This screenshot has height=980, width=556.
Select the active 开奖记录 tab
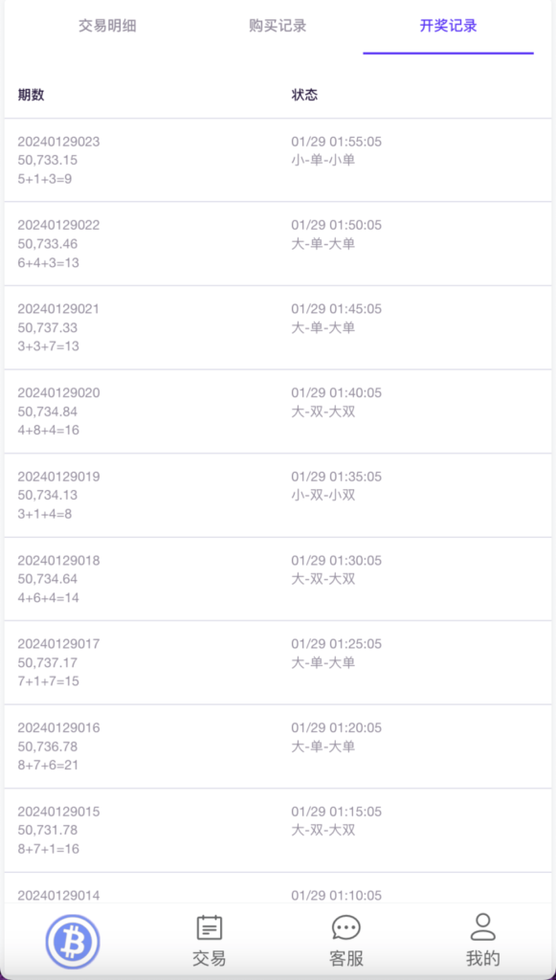448,27
